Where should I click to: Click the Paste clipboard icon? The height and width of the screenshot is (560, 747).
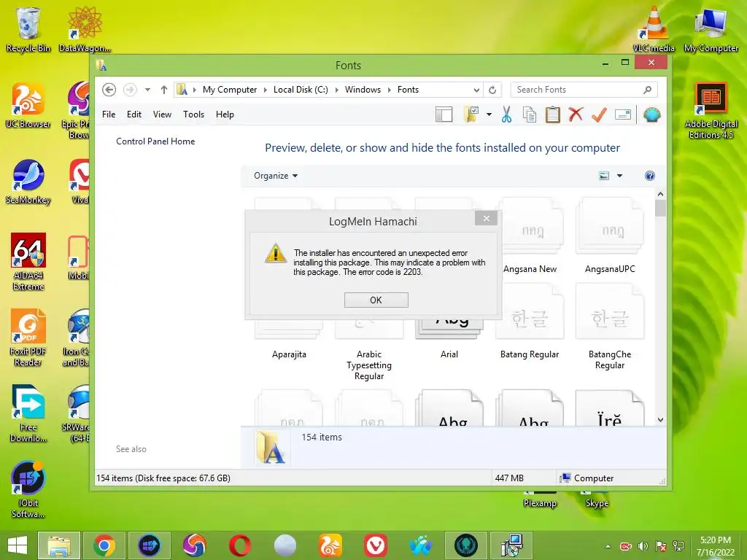(x=553, y=114)
